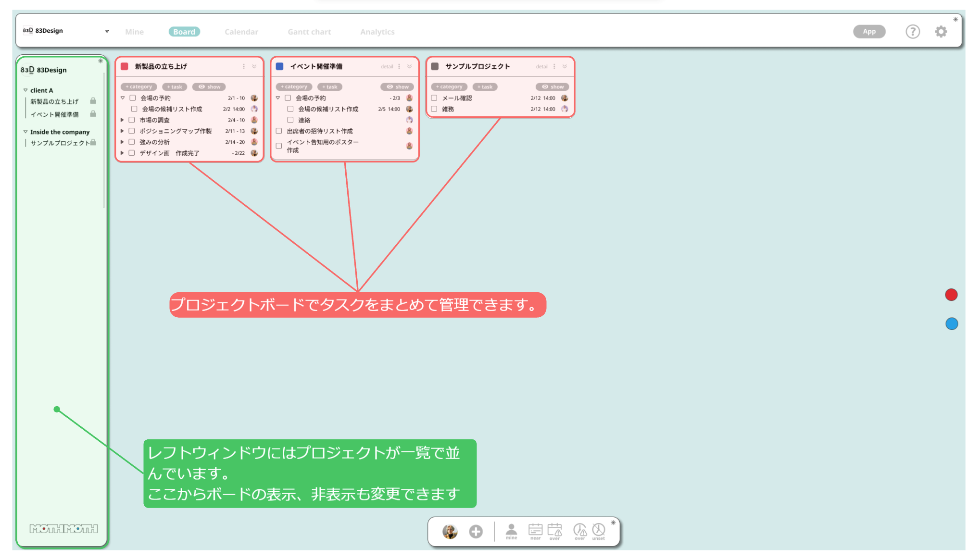Open the three-dot menu of サンプルプロジェクト board
This screenshot has height=560, width=980.
554,66
